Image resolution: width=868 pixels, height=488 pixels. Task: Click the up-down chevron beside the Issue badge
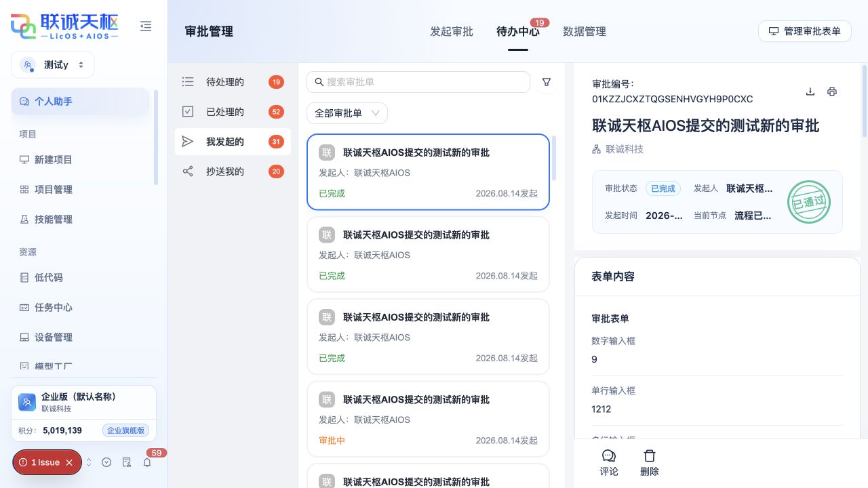(89, 462)
